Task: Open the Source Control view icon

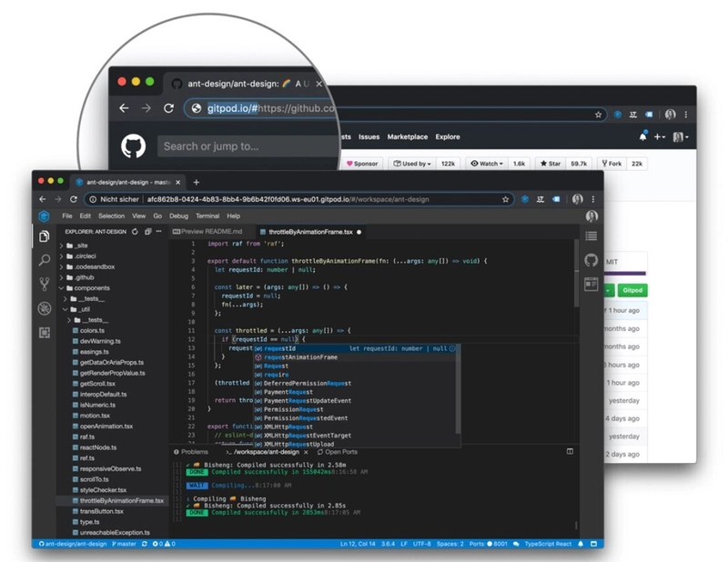Action: tap(44, 284)
